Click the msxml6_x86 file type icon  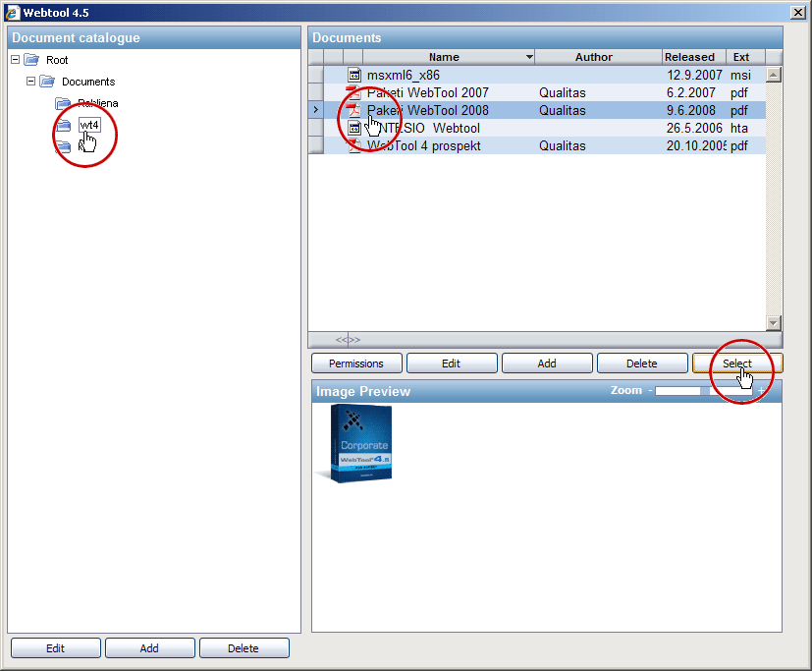point(354,76)
